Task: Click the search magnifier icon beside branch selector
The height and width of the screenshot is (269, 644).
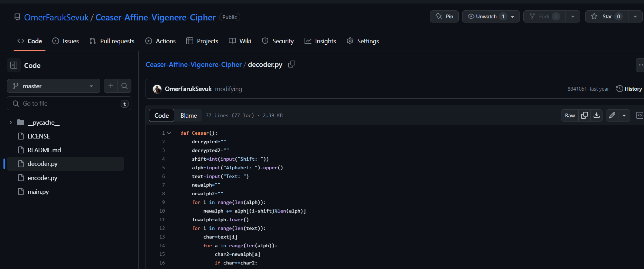Action: [x=124, y=86]
